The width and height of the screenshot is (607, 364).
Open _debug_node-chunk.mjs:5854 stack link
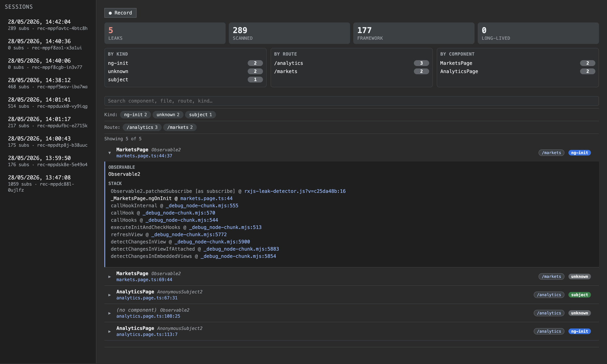pos(238,257)
